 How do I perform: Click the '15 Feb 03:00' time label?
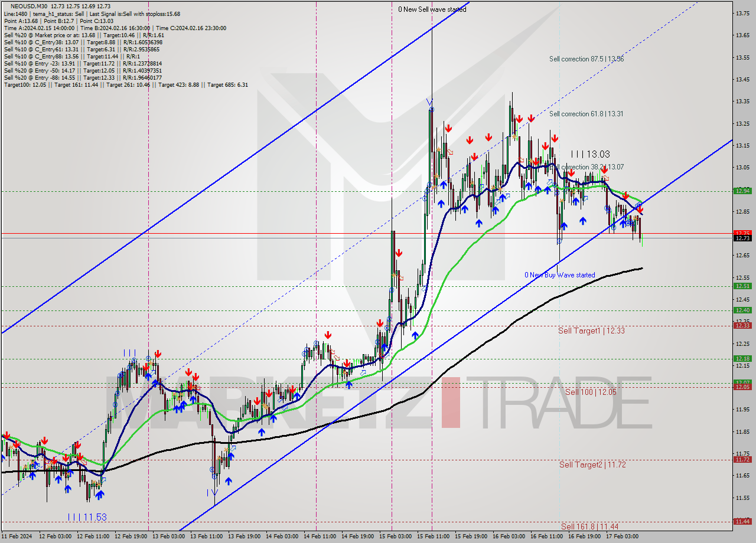point(397,537)
